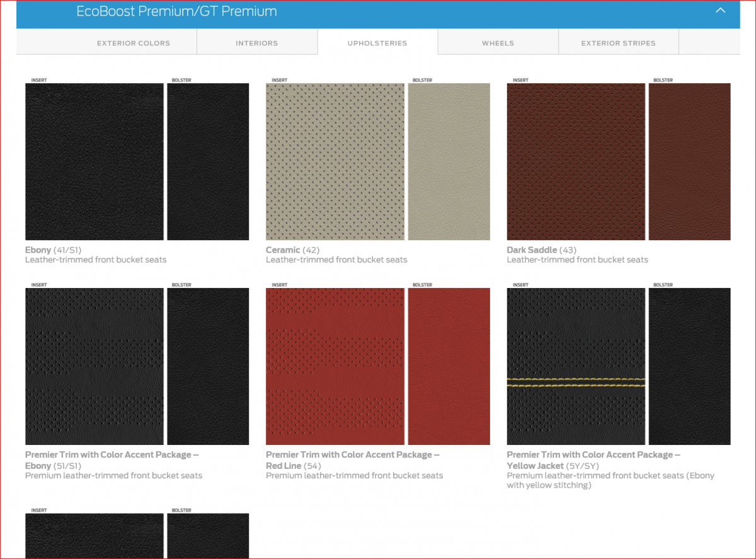Viewport: 756px width, 559px height.
Task: Click the Ceramic (42) label
Action: (x=294, y=250)
